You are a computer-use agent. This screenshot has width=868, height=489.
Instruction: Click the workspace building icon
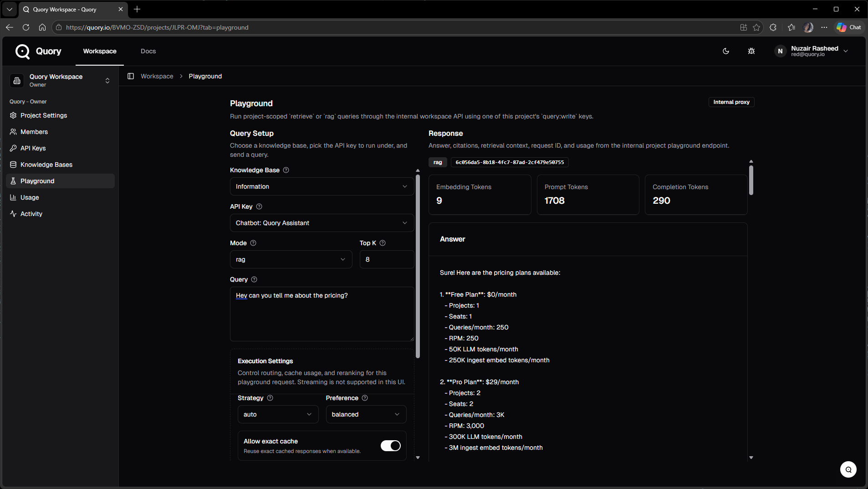pos(17,81)
